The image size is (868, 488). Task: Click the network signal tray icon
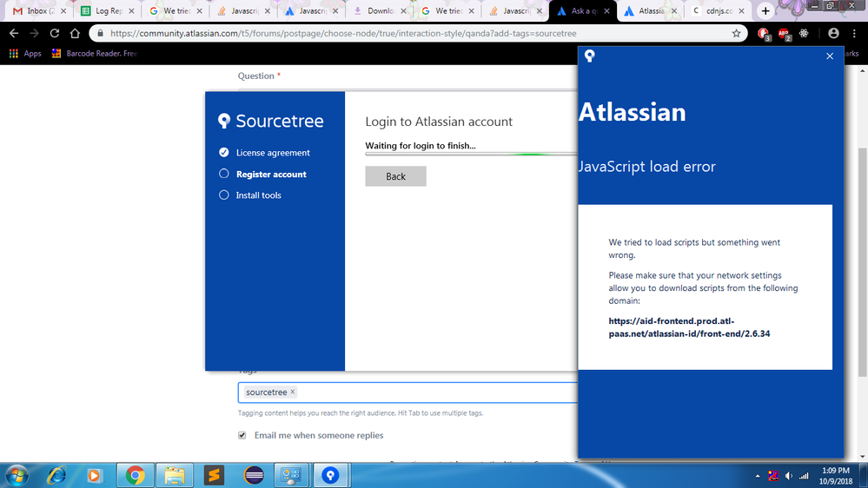pyautogui.click(x=804, y=476)
